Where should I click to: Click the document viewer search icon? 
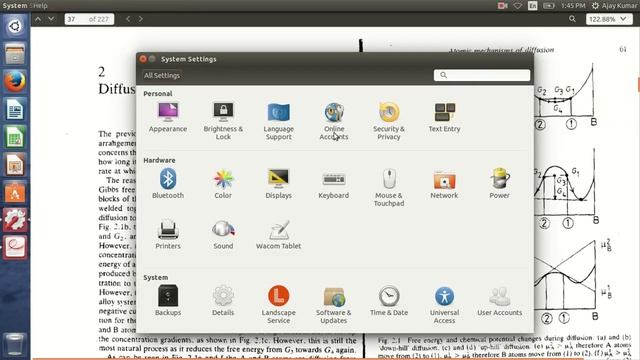tap(572, 19)
